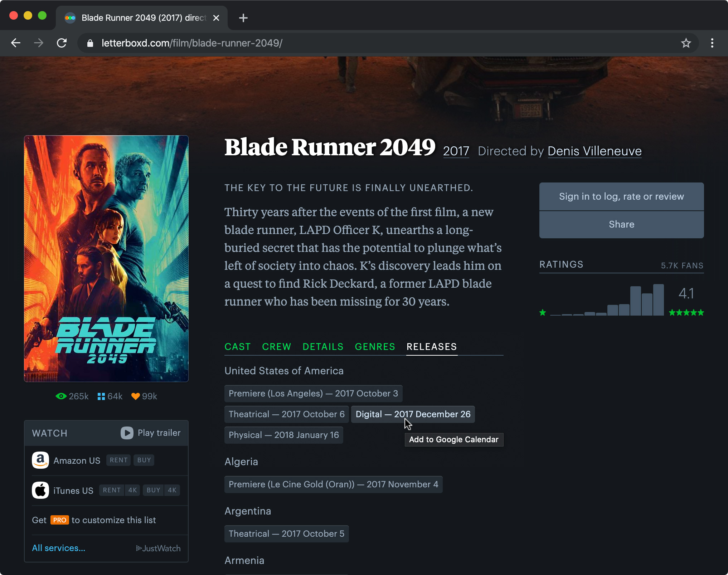Click the Digital 2017 December 26 release

click(x=413, y=414)
